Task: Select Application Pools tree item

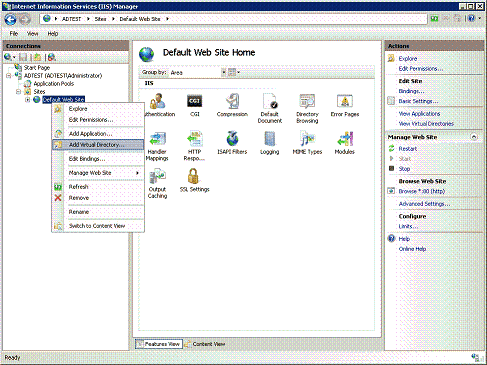Action: click(54, 84)
